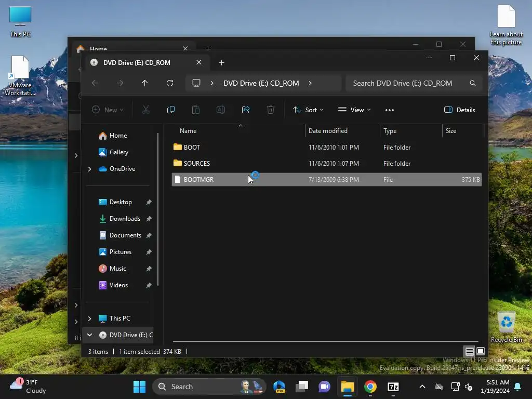Click chevron before DVD Drive breadcrumb
532x399 pixels.
[x=212, y=83]
